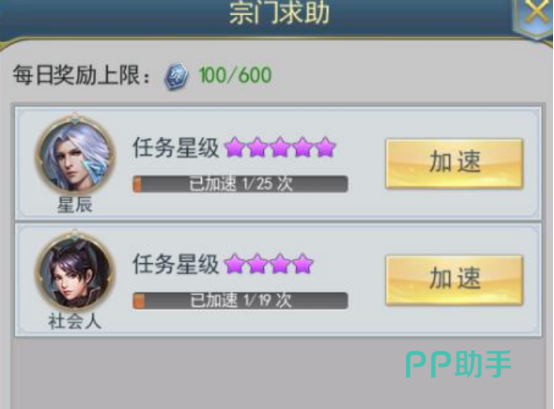Click the first purple star in 社会人's rating
This screenshot has width=554, height=409.
point(235,264)
